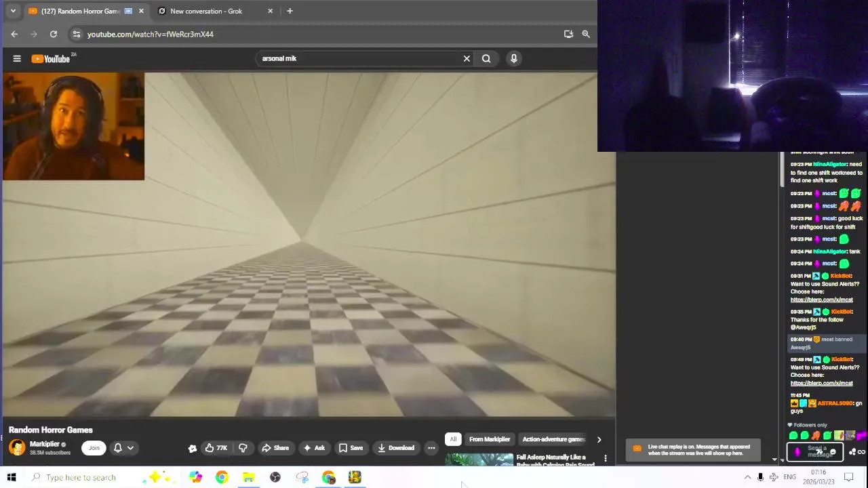868x488 pixels.
Task: Click the YouTube search input field
Action: point(359,58)
